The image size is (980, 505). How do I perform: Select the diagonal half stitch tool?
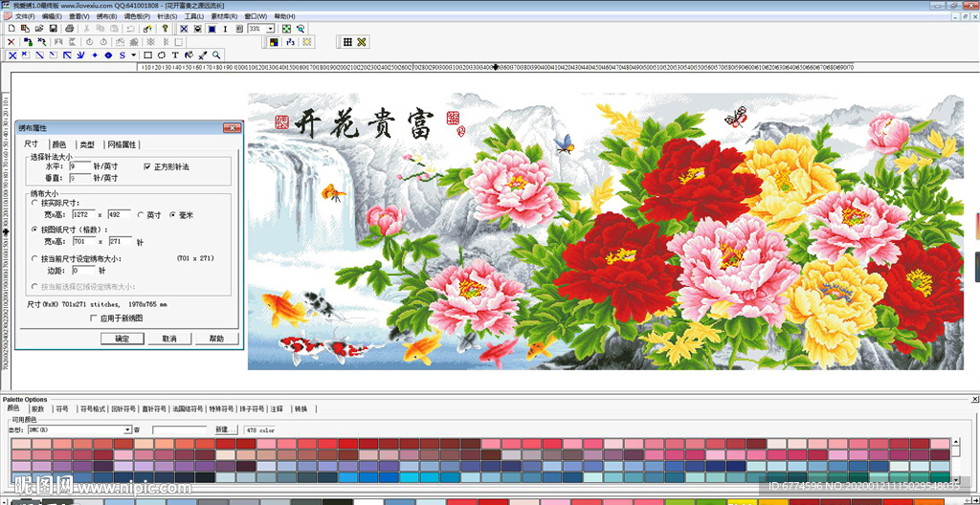click(x=39, y=55)
